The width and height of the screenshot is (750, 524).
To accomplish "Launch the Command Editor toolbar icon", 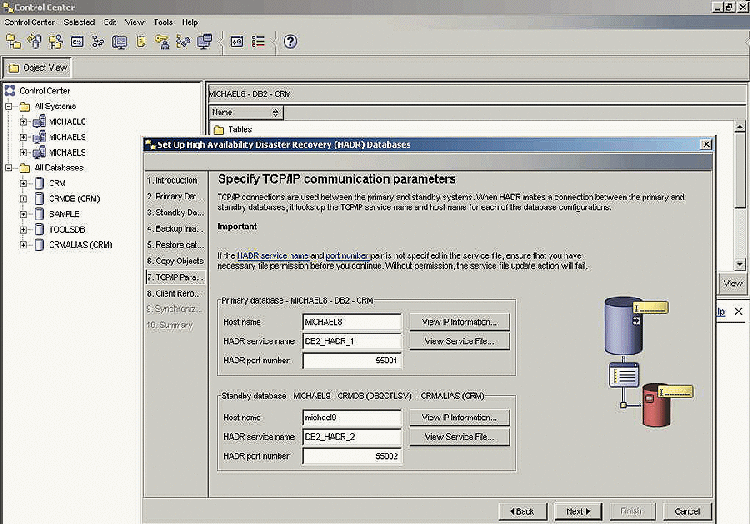I will click(77, 42).
